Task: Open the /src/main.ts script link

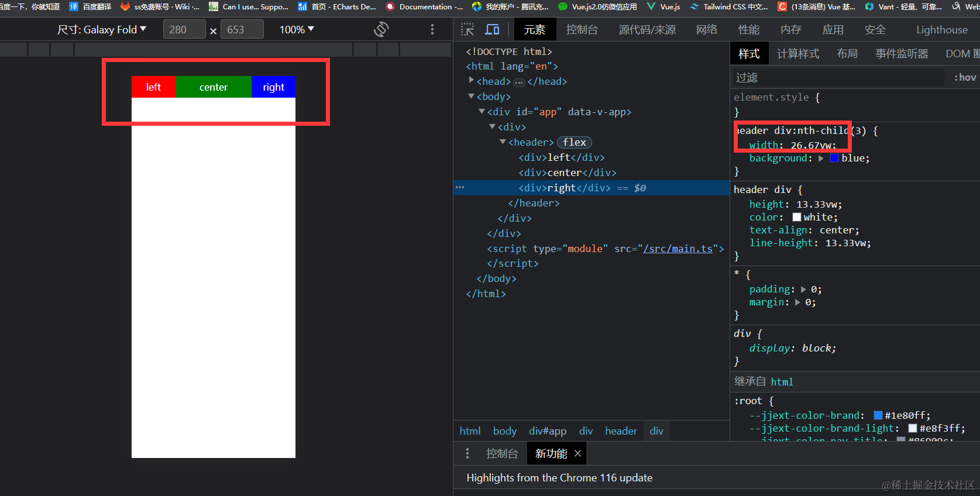Action: [x=678, y=249]
